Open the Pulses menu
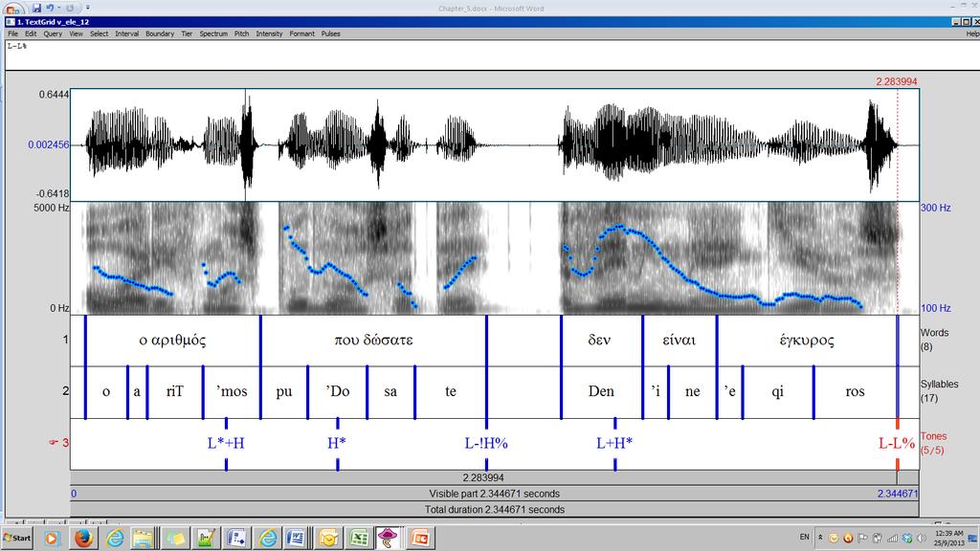980x551 pixels. [330, 33]
